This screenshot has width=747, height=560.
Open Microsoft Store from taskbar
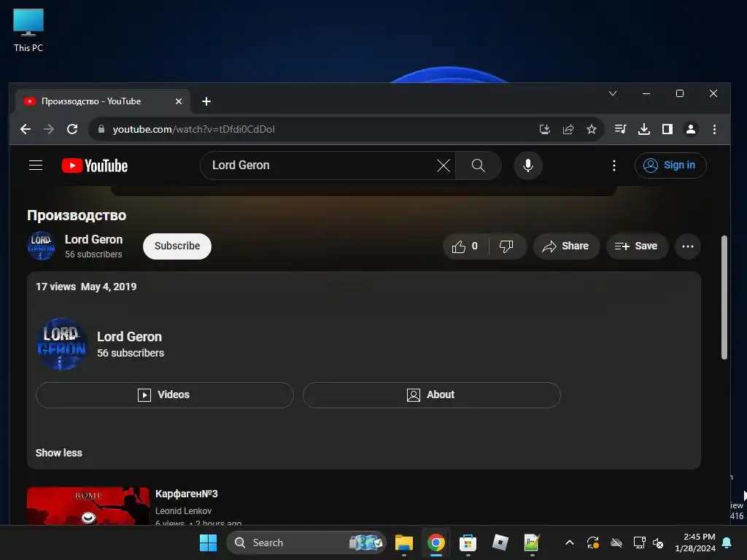468,542
